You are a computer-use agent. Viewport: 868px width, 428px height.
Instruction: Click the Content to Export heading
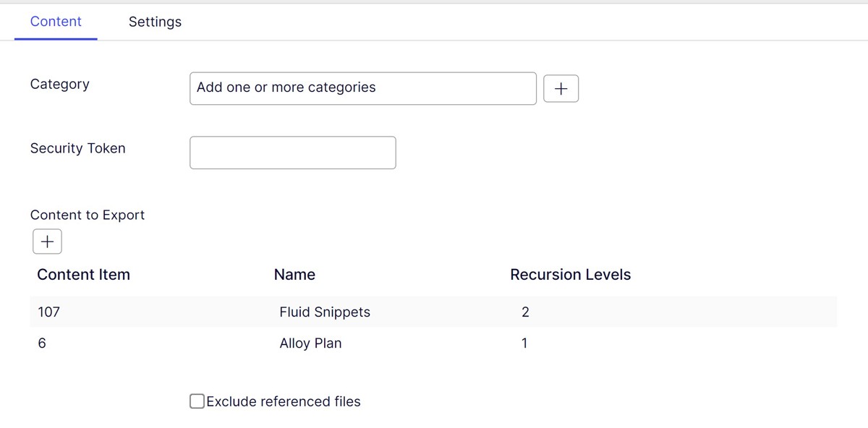pyautogui.click(x=87, y=215)
